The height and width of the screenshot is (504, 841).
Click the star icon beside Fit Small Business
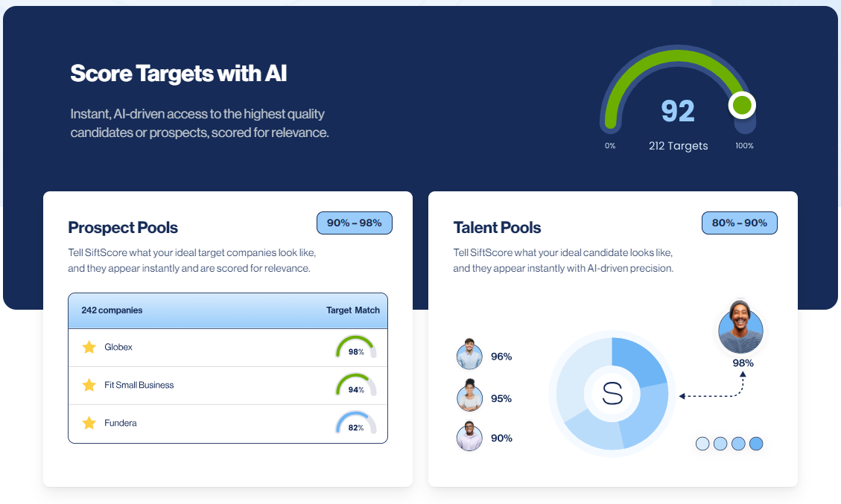(x=90, y=385)
